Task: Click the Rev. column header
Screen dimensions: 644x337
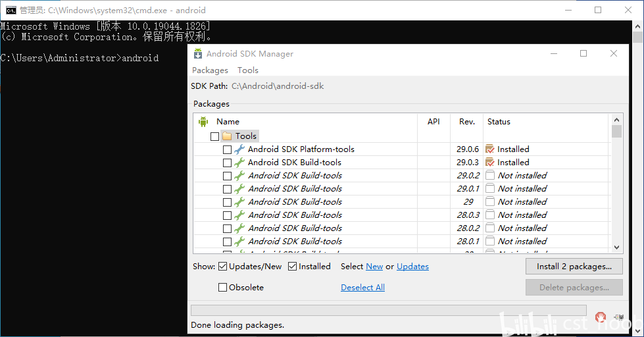Action: [x=466, y=122]
